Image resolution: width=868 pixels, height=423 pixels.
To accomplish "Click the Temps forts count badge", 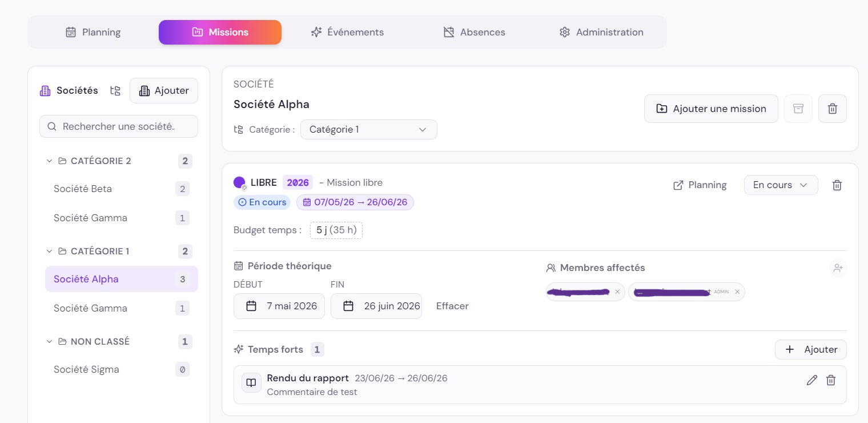I will tap(318, 349).
